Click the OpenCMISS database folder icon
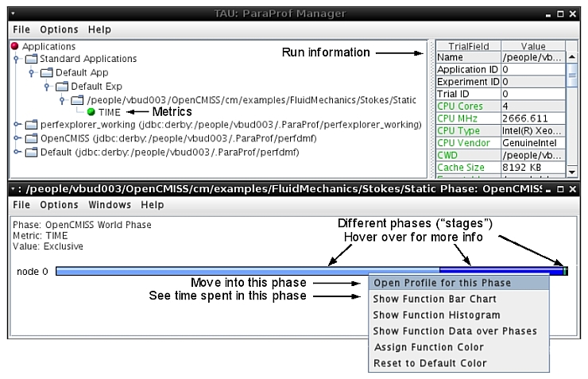Image resolution: width=588 pixels, height=379 pixels. [31, 139]
